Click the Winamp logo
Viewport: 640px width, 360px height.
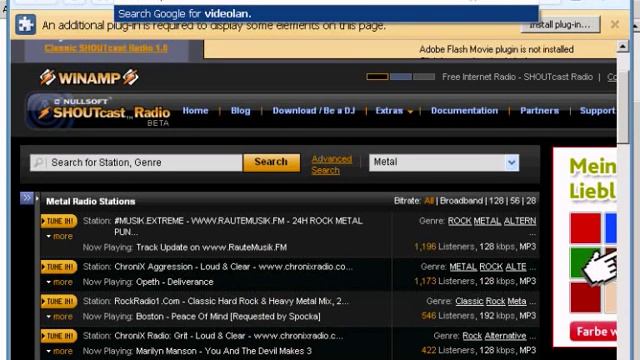click(x=89, y=78)
